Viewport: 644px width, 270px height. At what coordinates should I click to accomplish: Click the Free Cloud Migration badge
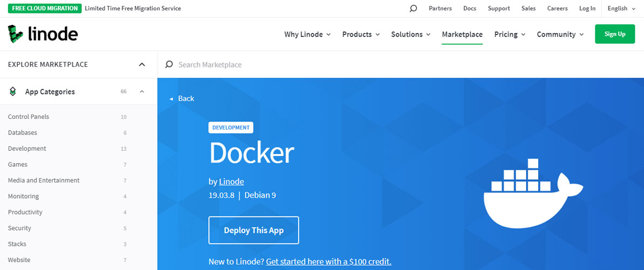44,8
